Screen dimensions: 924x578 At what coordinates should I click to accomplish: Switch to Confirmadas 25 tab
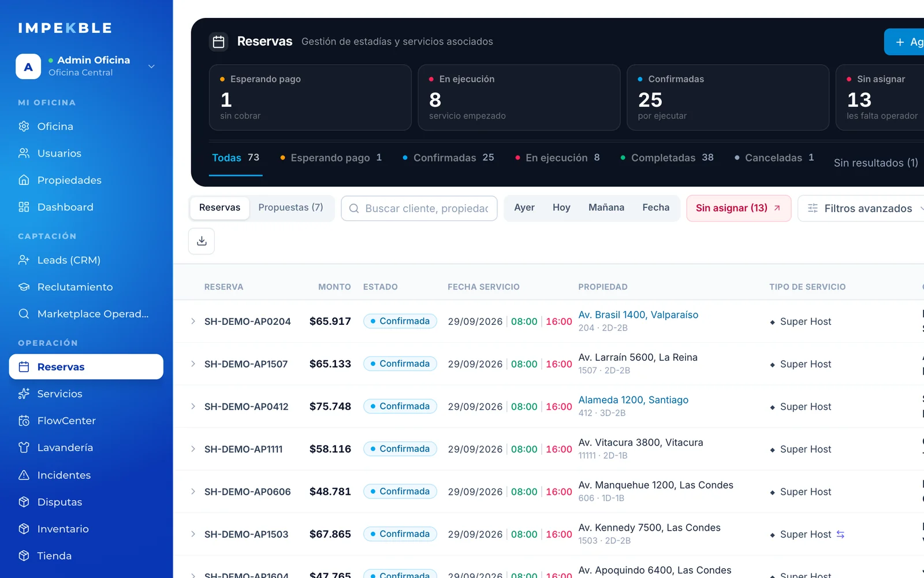point(448,158)
